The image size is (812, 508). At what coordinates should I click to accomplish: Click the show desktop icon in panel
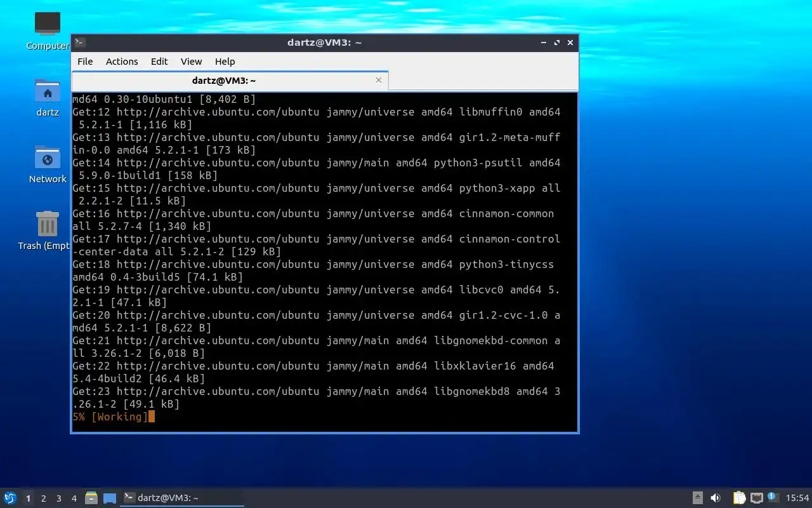point(110,498)
